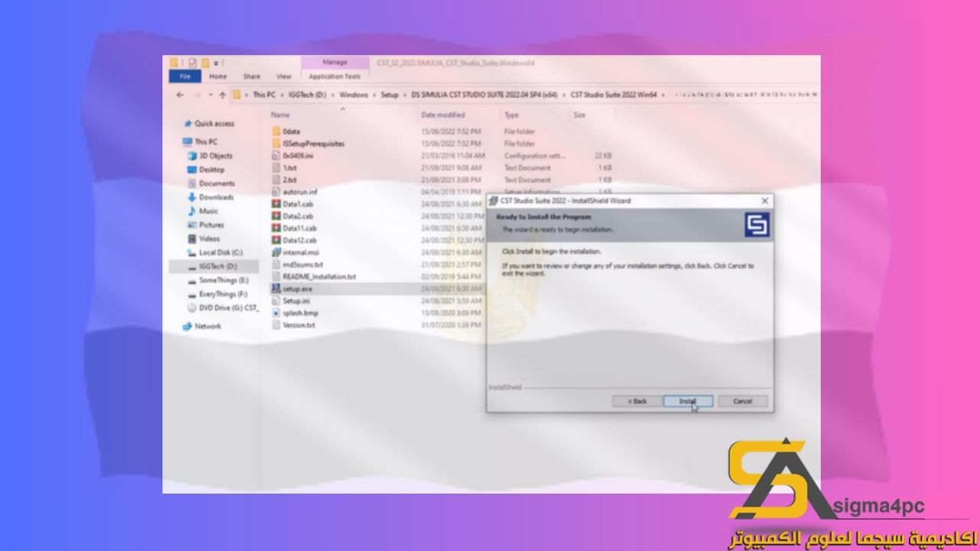The height and width of the screenshot is (551, 980).
Task: Select the 1.txt file icon
Action: 276,167
